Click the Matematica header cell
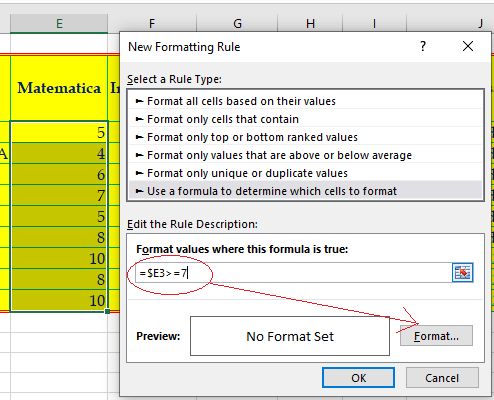 coord(59,88)
